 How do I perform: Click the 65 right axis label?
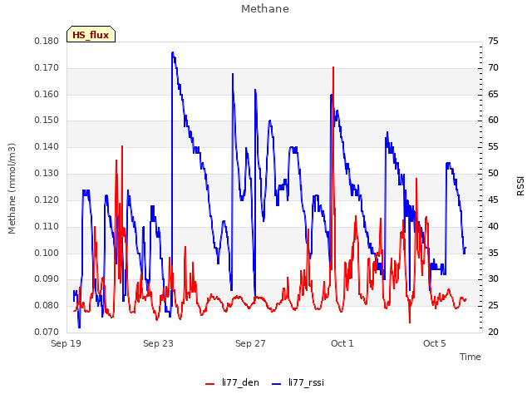[493, 94]
